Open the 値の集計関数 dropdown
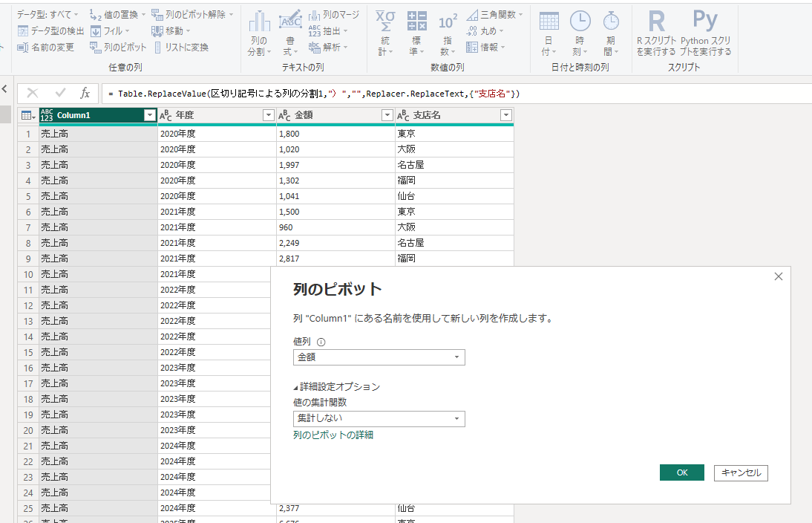 [x=379, y=418]
